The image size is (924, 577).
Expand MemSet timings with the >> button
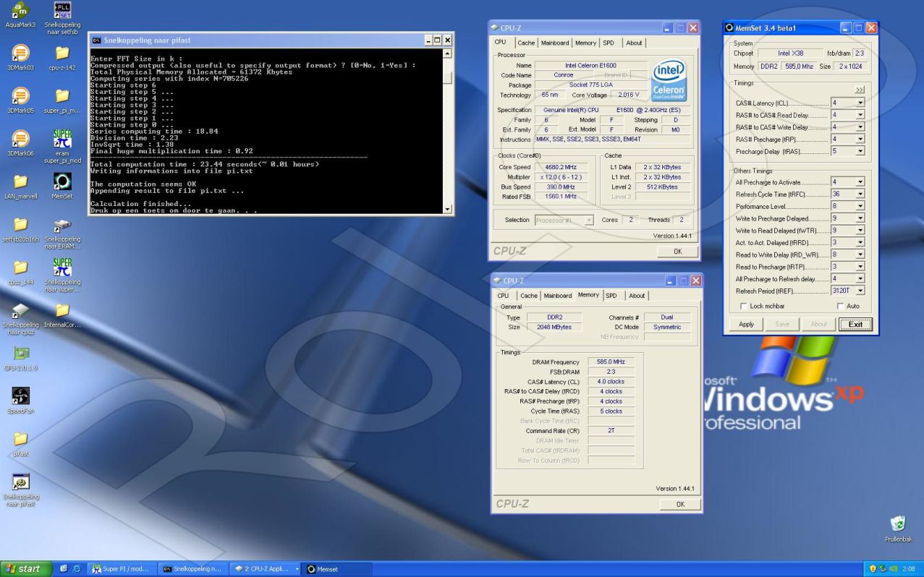tap(859, 90)
